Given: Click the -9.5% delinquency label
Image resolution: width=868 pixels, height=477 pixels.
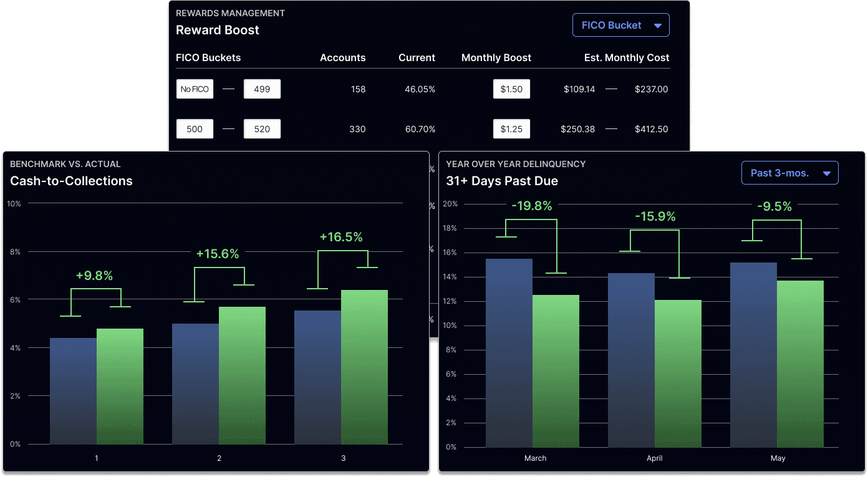Looking at the screenshot, I should 774,206.
